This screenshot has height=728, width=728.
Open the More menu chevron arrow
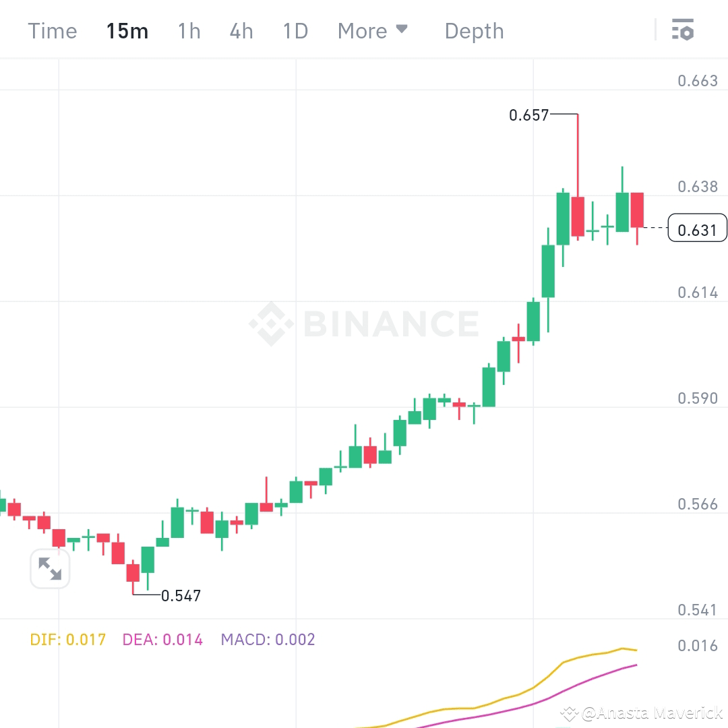pos(403,30)
